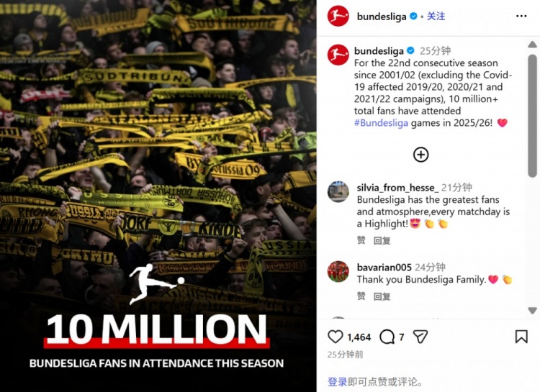Like bavarian005's comment with 赞
540x392 pixels.
click(x=361, y=296)
